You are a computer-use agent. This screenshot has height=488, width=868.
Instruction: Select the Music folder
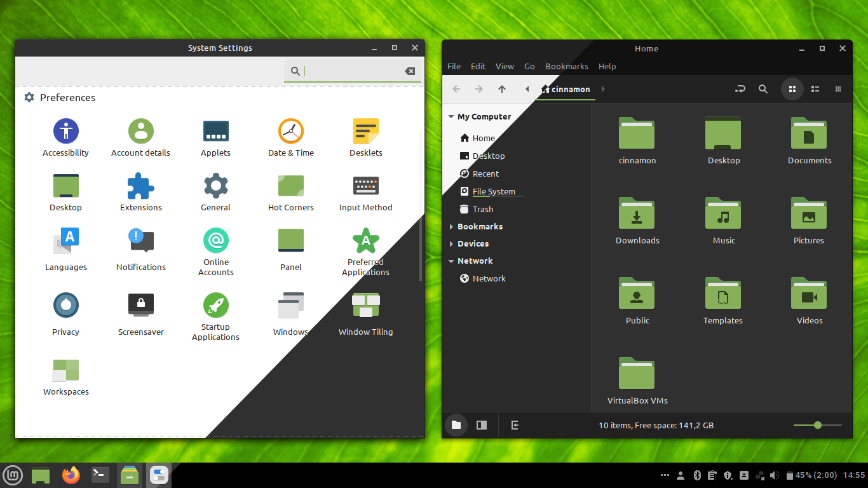coord(724,220)
